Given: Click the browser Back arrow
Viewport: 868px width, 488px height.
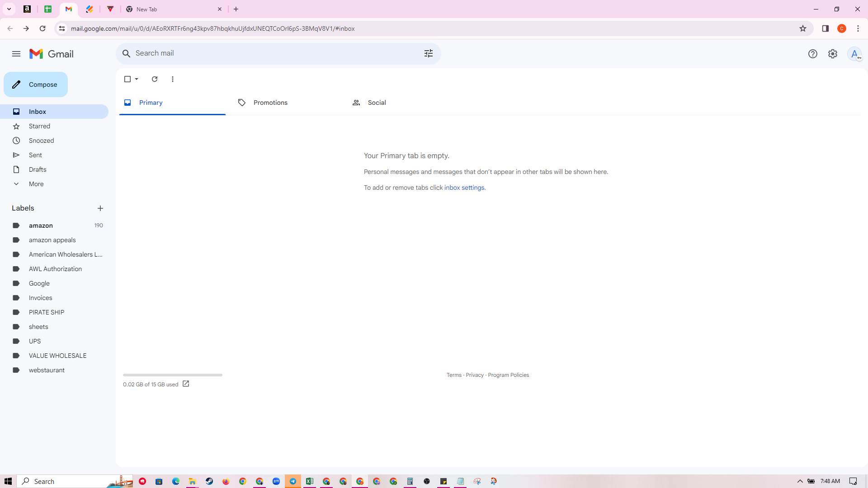Looking at the screenshot, I should click(10, 28).
